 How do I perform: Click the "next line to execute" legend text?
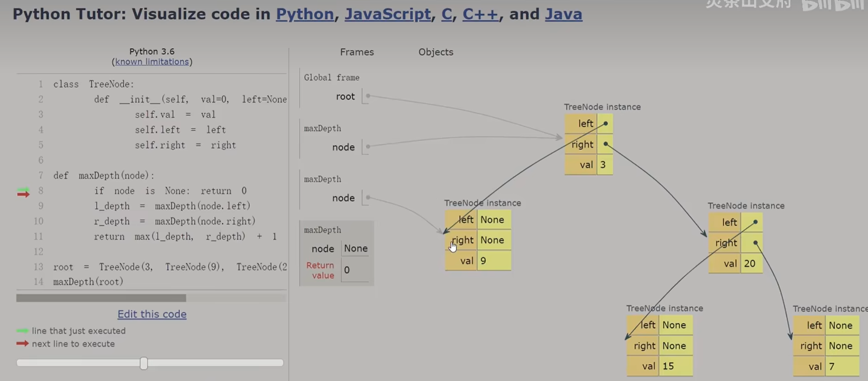pos(73,344)
